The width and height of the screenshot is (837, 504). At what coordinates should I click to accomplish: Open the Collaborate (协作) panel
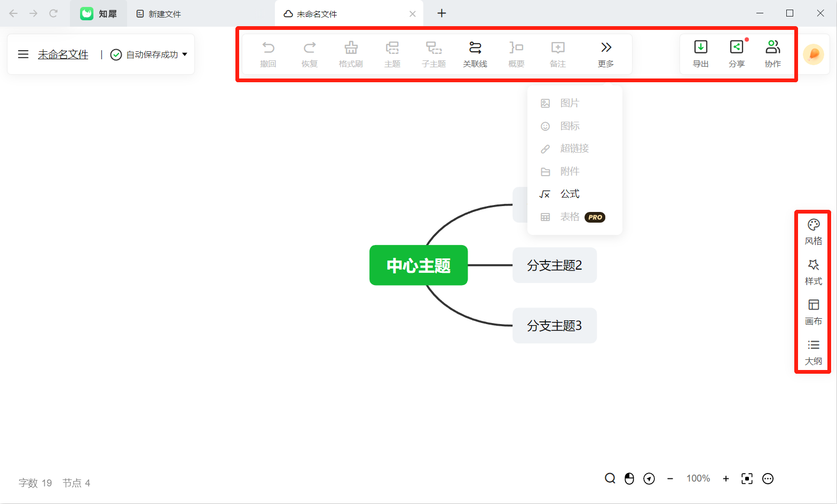tap(773, 54)
